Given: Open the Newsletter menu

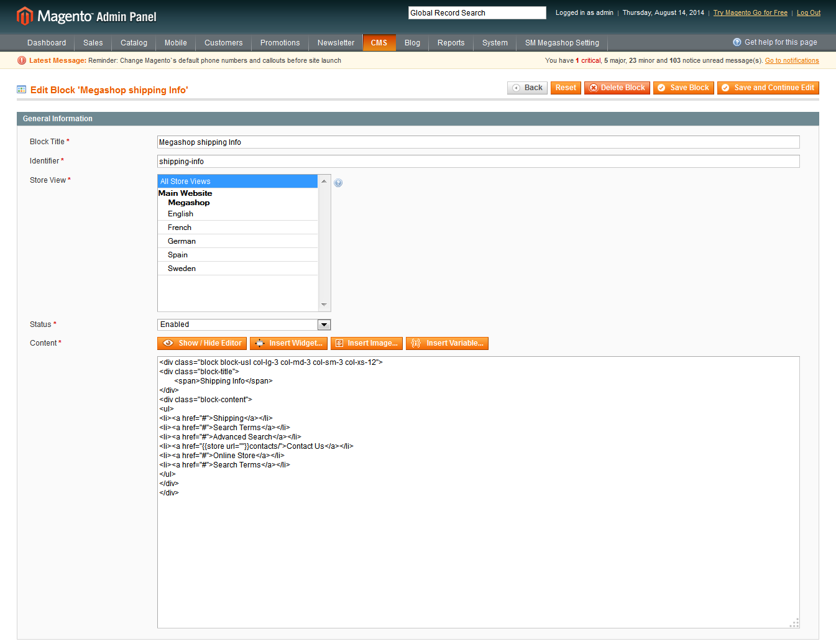Looking at the screenshot, I should (x=336, y=43).
